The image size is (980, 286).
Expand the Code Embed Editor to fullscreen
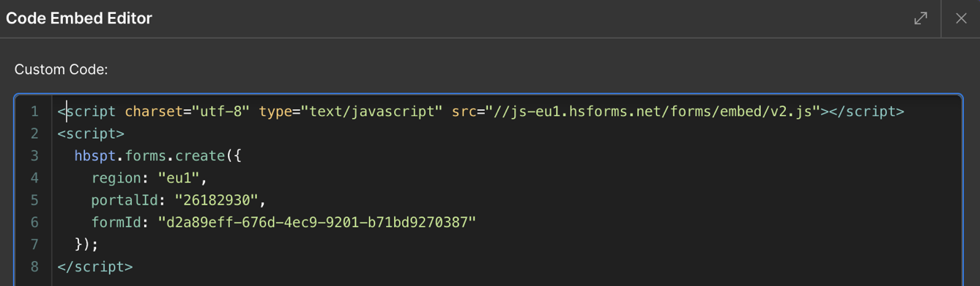coord(921,18)
